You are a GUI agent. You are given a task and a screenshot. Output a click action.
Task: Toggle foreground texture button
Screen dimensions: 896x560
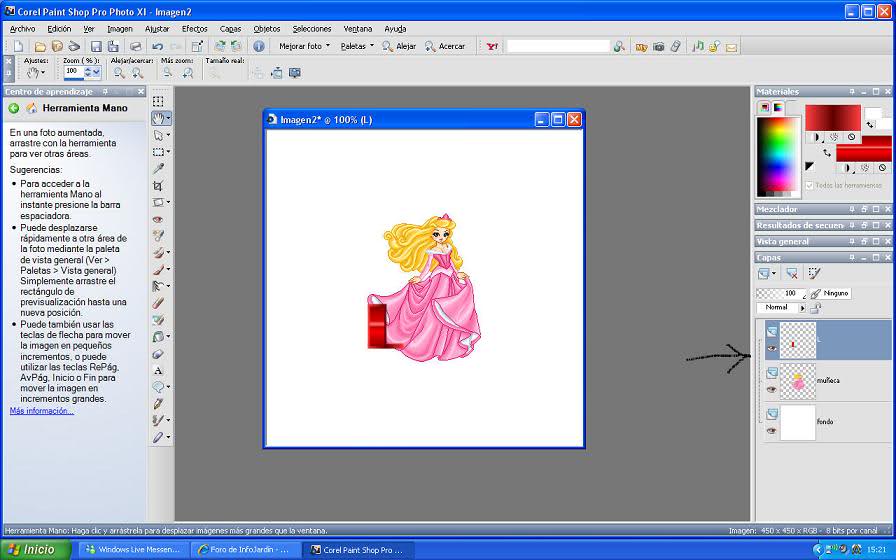click(834, 137)
